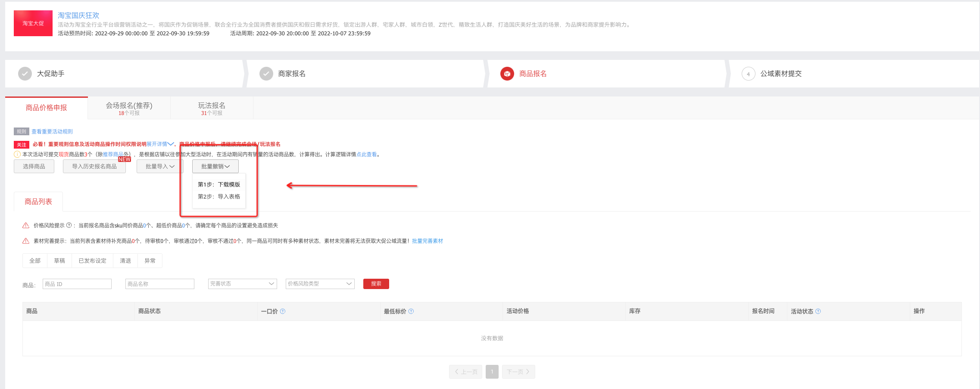Click the 导入历史报名商品 button
Screen dimensions: 980x389
[94, 166]
